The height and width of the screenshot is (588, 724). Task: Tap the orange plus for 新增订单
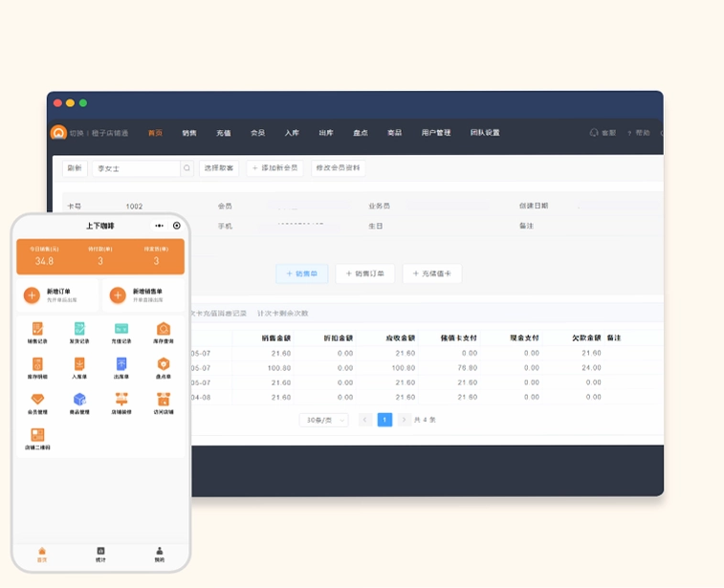pos(32,295)
